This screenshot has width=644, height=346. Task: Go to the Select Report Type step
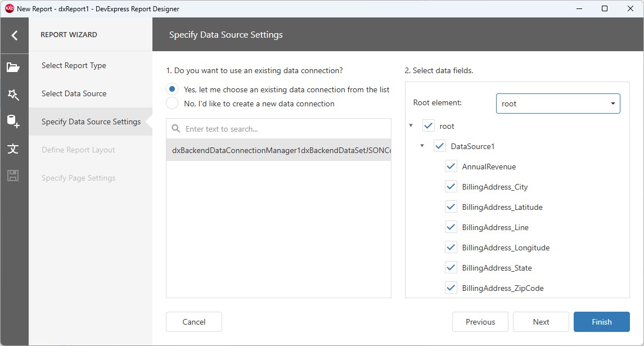tap(73, 66)
